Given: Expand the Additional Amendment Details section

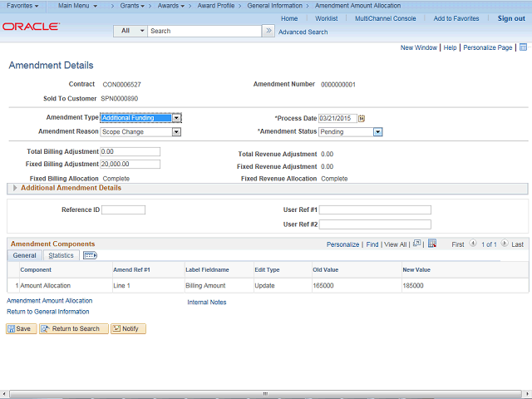Looking at the screenshot, I should (x=15, y=188).
